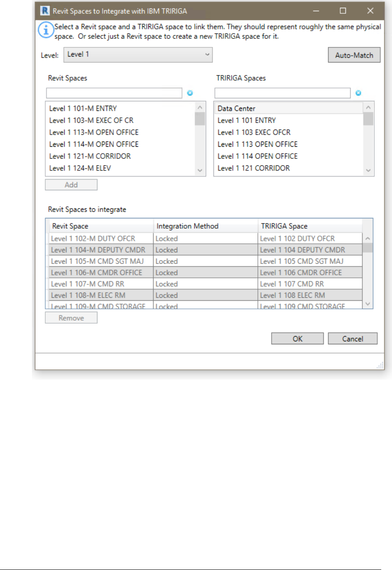This screenshot has height=570, width=392.
Task: Click Locked cell in 106-M CMDR OFFICE row
Action: coord(206,273)
